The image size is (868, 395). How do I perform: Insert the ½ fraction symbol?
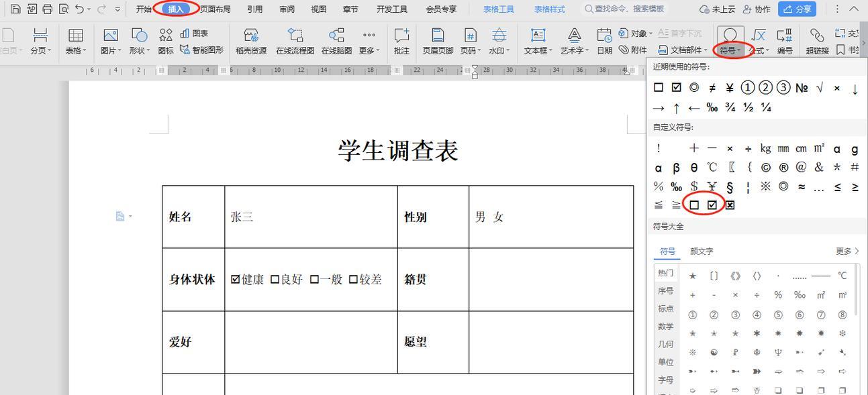click(748, 107)
